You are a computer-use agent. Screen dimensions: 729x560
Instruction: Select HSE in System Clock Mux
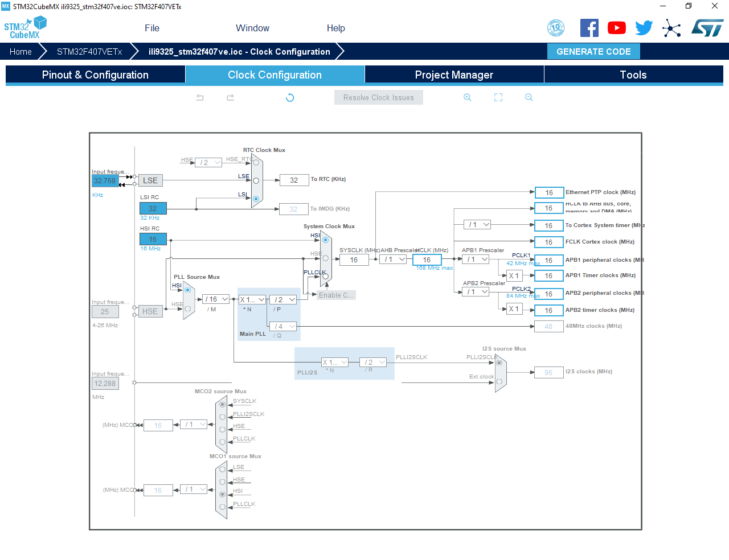tap(326, 258)
